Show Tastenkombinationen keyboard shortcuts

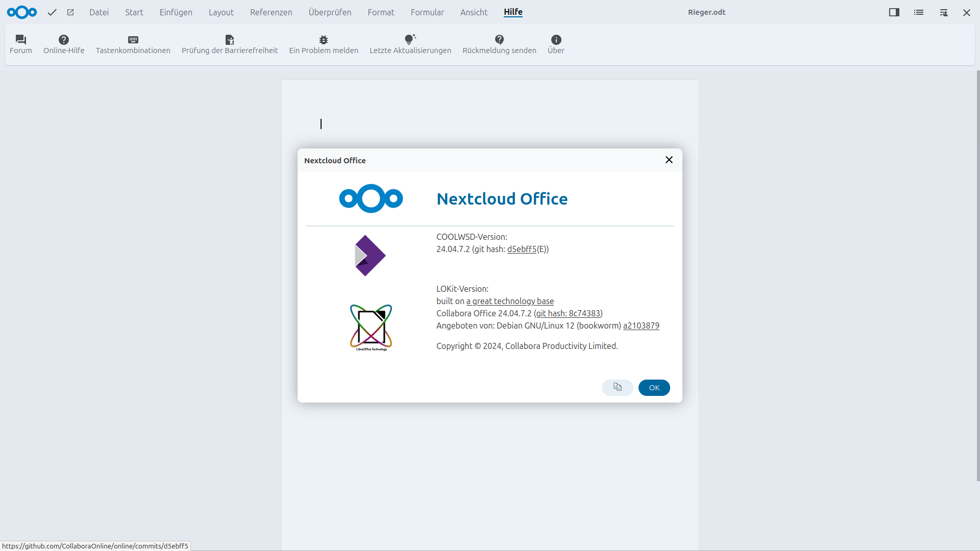point(133,44)
